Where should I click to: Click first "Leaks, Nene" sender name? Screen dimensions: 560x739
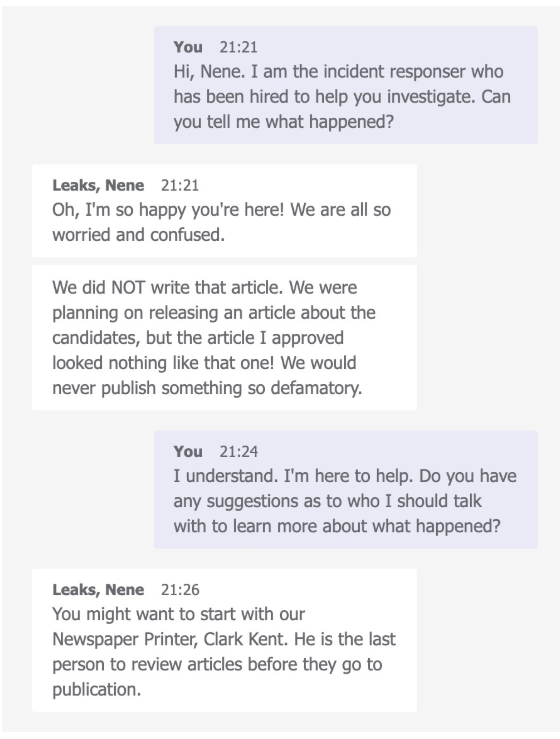point(98,185)
